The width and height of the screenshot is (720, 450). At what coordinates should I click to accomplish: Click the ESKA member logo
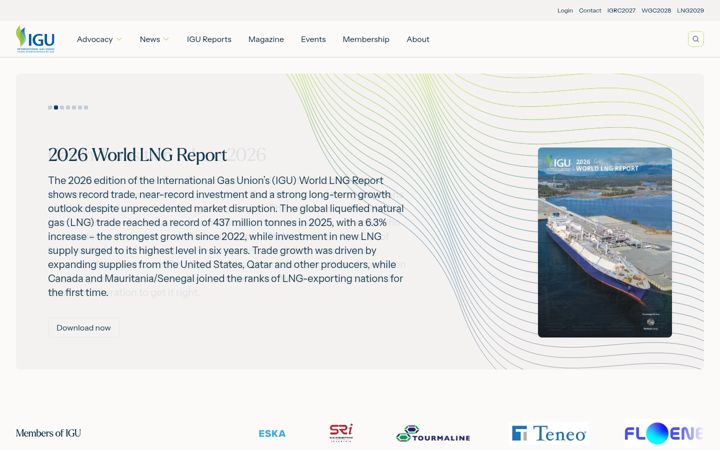[272, 433]
